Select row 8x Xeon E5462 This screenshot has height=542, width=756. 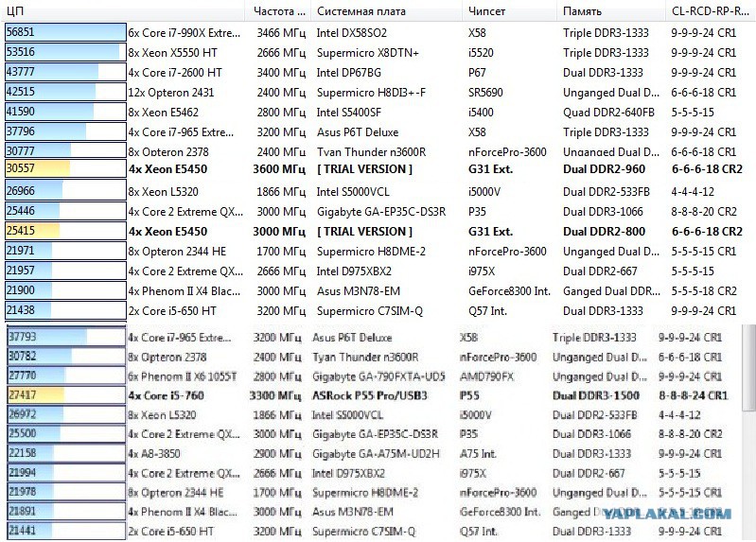(371, 113)
